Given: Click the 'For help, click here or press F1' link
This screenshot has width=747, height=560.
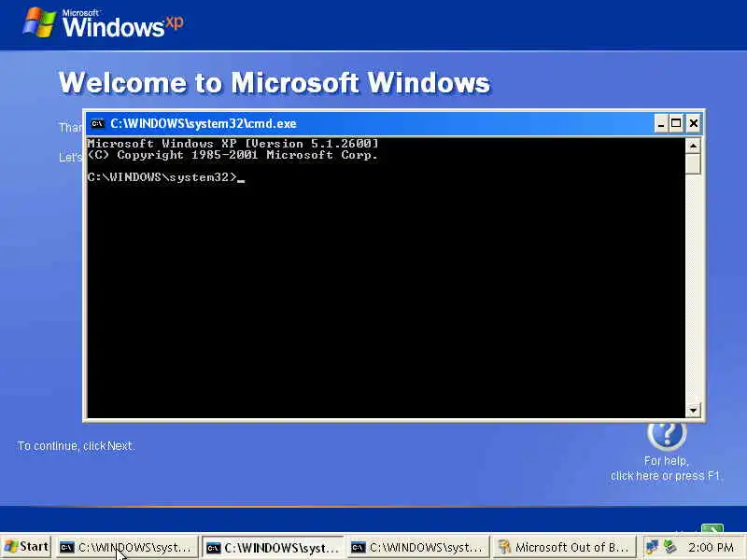Looking at the screenshot, I should click(666, 469).
